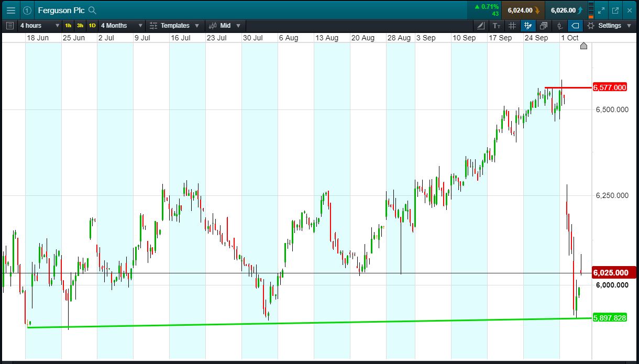639x364 pixels.
Task: Click the 3 Sep date label
Action: (426, 38)
